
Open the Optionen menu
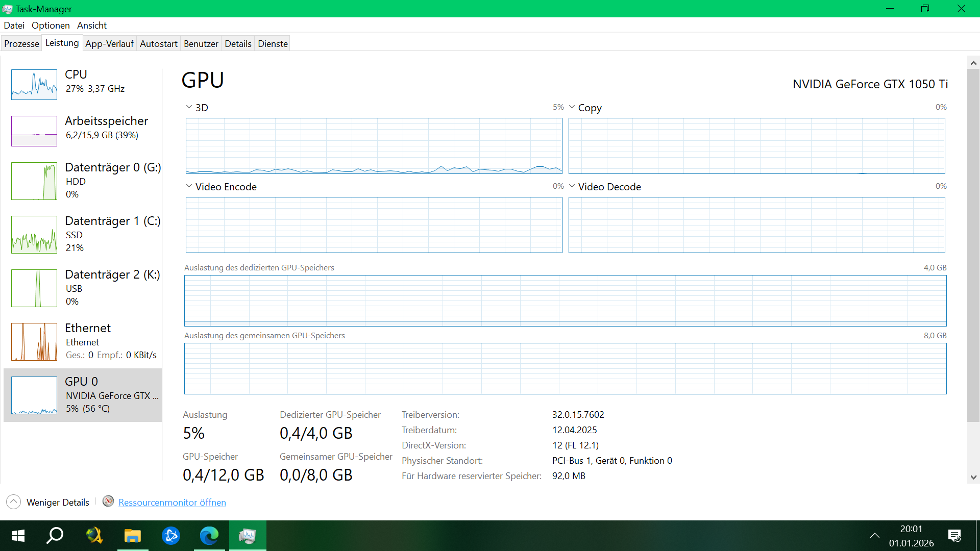[x=51, y=26]
